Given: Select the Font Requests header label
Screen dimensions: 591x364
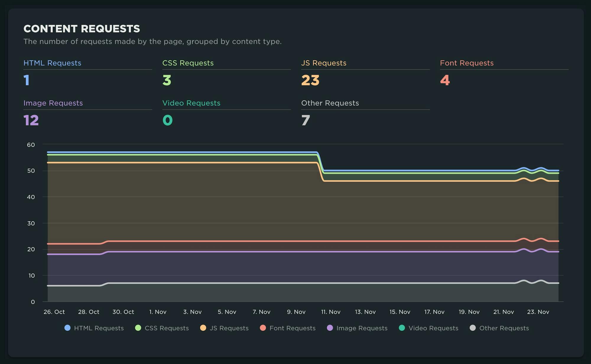Looking at the screenshot, I should click(467, 63).
